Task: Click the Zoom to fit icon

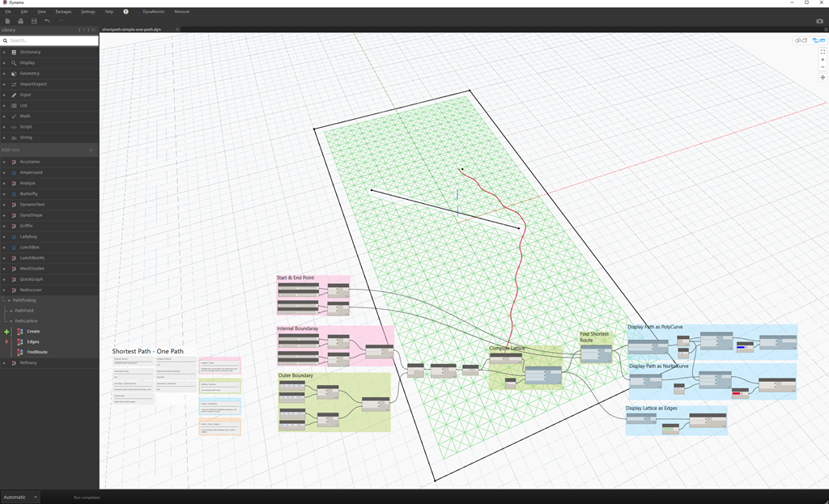Action: [823, 52]
